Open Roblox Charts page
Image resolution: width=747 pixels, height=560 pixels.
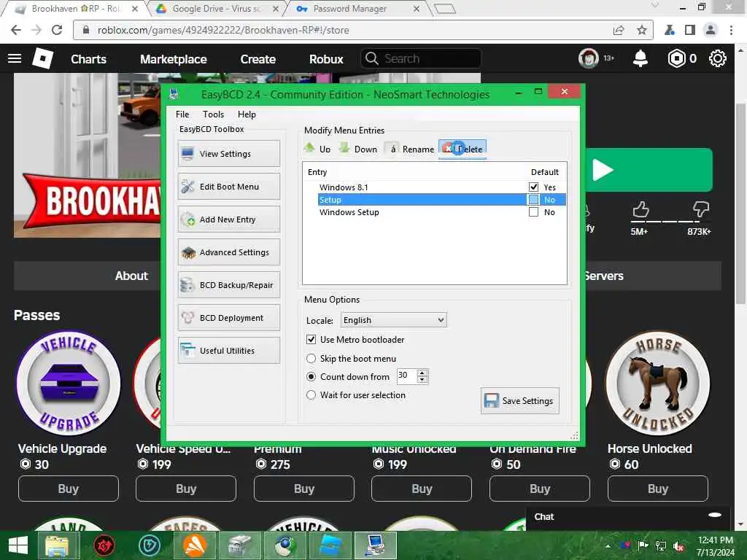coord(88,59)
